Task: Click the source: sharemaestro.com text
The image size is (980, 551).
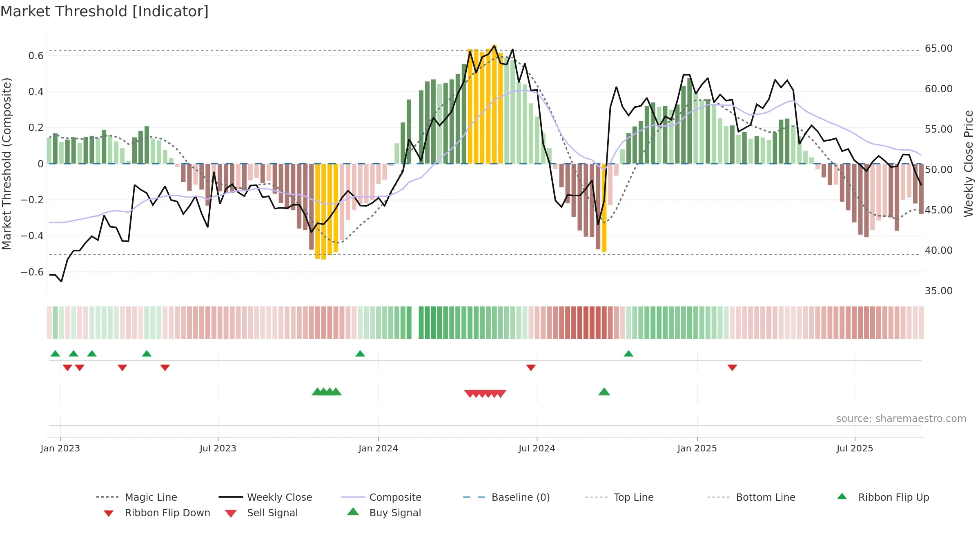Action: [901, 419]
